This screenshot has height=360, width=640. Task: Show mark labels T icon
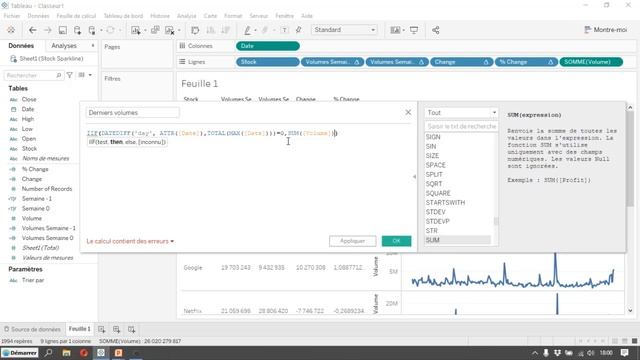(284, 30)
